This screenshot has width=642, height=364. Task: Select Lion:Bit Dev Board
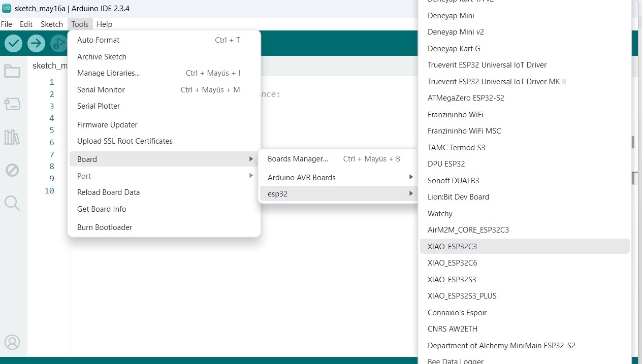click(x=525, y=197)
